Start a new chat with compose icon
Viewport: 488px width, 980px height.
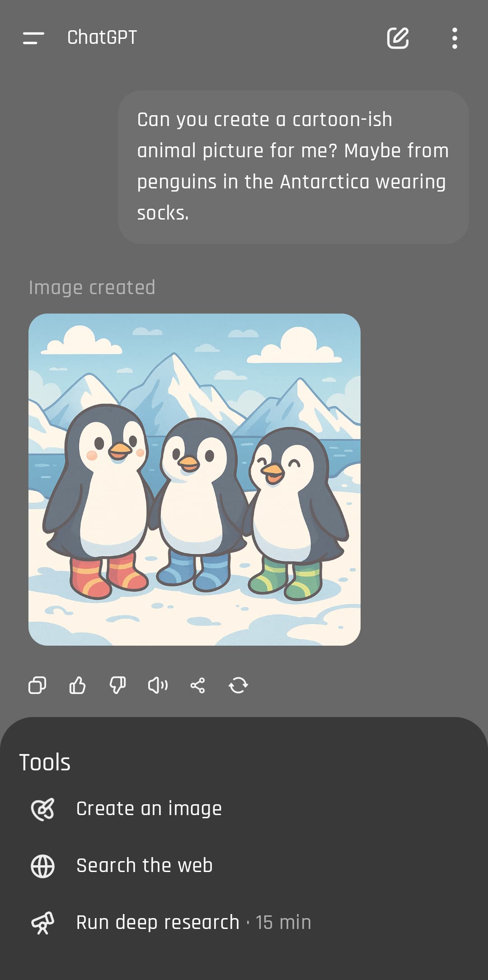tap(398, 38)
